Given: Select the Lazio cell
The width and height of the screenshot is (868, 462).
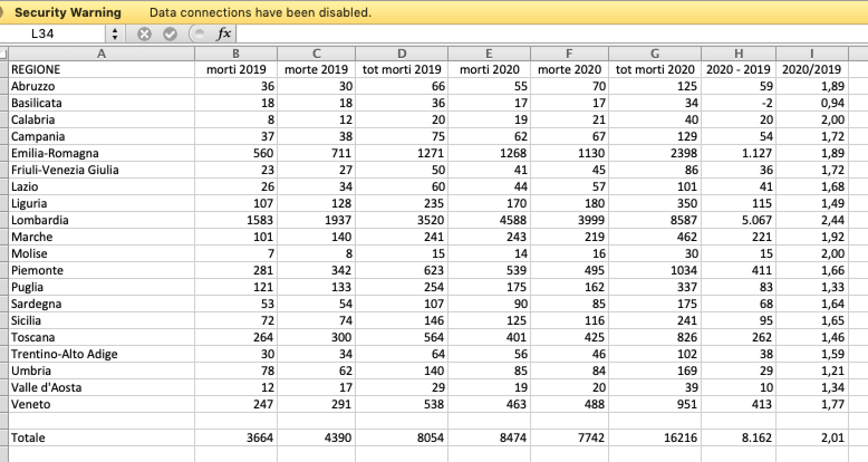Looking at the screenshot, I should tap(102, 186).
